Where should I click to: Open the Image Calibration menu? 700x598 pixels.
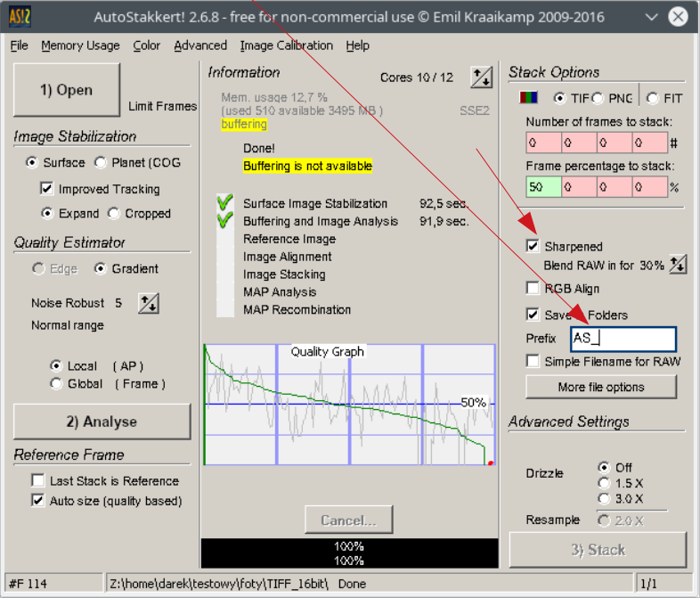click(286, 45)
